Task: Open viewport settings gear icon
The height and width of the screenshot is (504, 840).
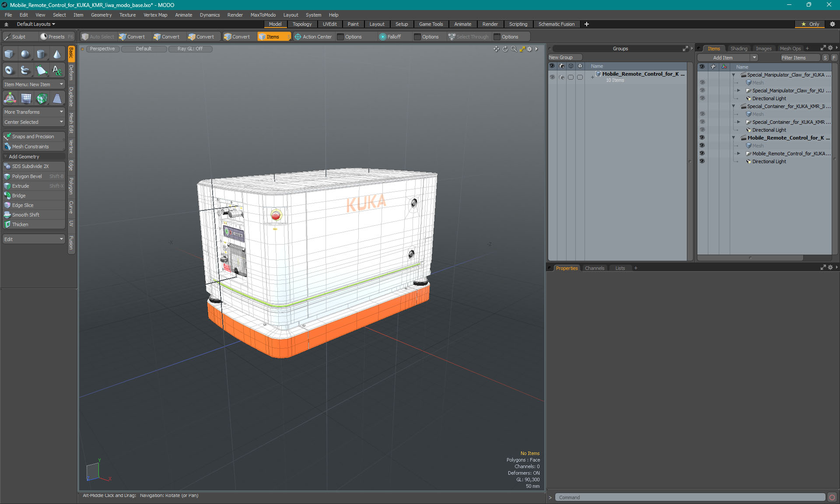Action: click(x=529, y=49)
